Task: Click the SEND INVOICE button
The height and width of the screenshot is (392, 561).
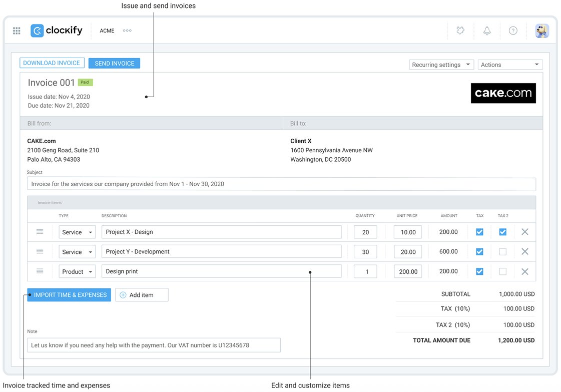Action: (114, 63)
